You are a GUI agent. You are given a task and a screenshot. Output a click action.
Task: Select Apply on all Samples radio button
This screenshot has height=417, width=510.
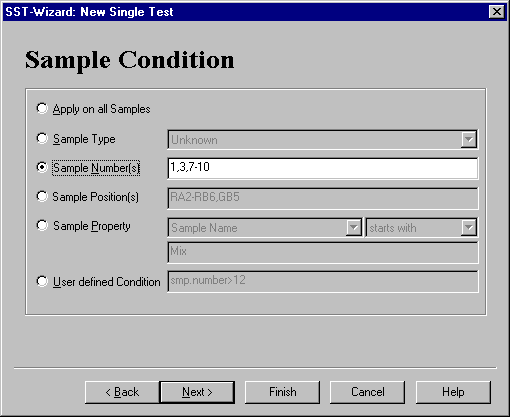click(x=42, y=108)
